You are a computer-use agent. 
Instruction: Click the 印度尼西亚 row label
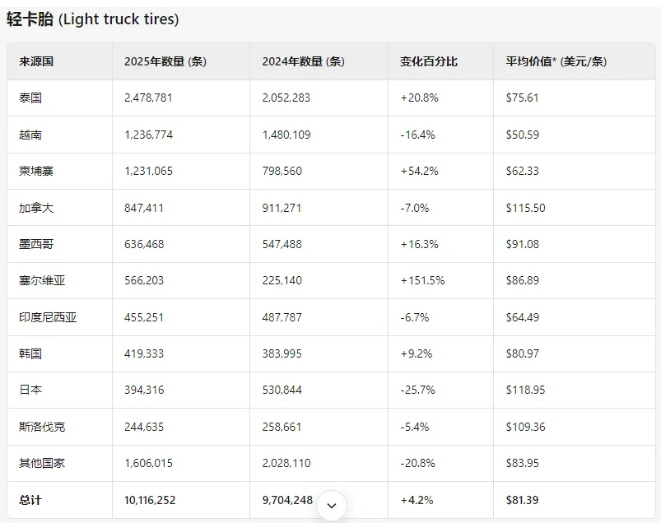(x=48, y=318)
